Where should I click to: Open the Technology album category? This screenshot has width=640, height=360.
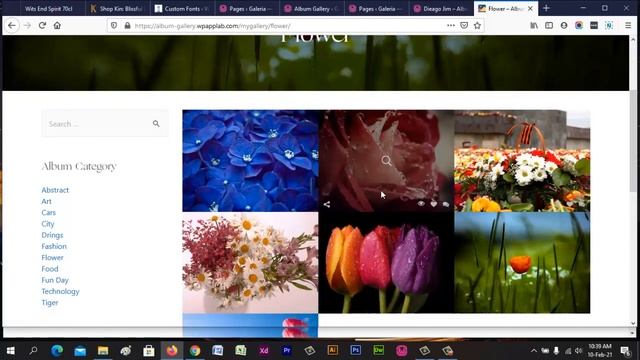tap(60, 291)
